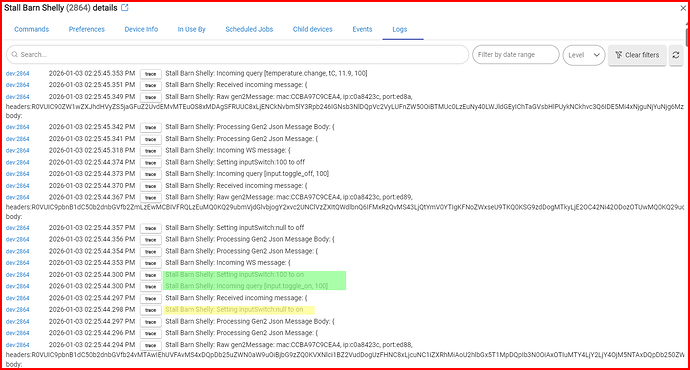Switch to the Events tab

[362, 29]
